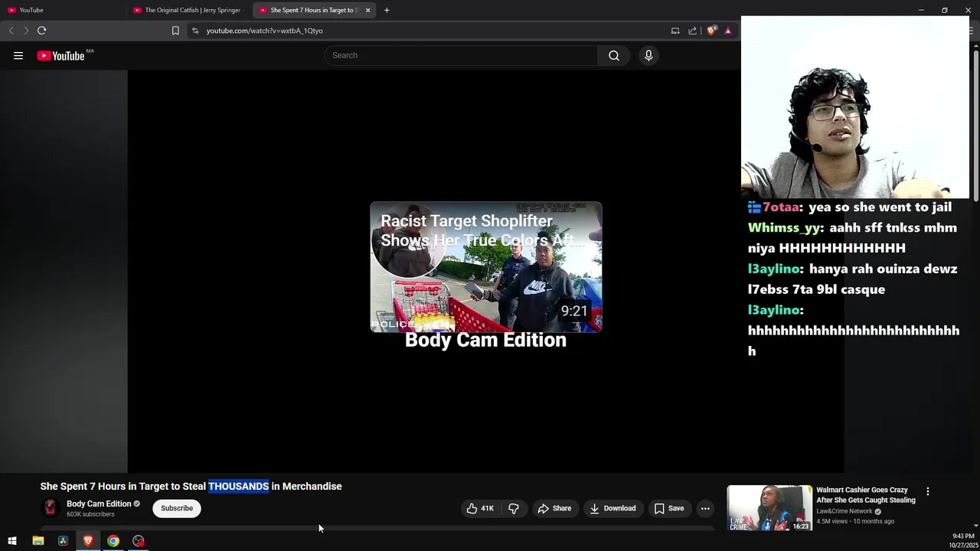This screenshot has height=551, width=980.
Task: Like the video with thumbs-up 41K
Action: (x=481, y=508)
